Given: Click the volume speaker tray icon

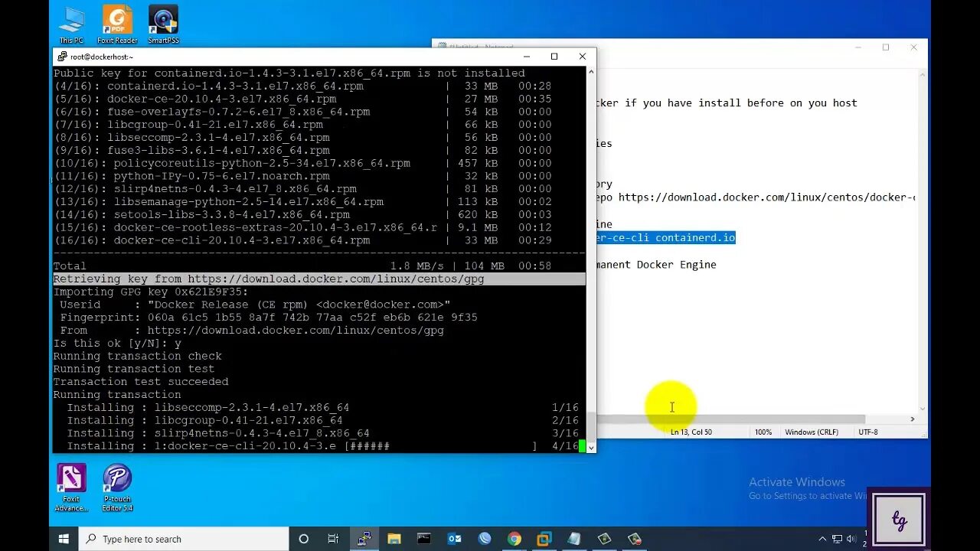Looking at the screenshot, I should 850,539.
